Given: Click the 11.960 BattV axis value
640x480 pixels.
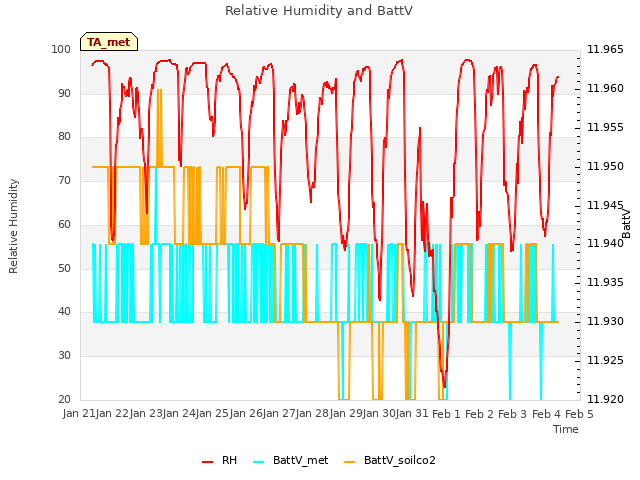Looking at the screenshot, I should (605, 88).
